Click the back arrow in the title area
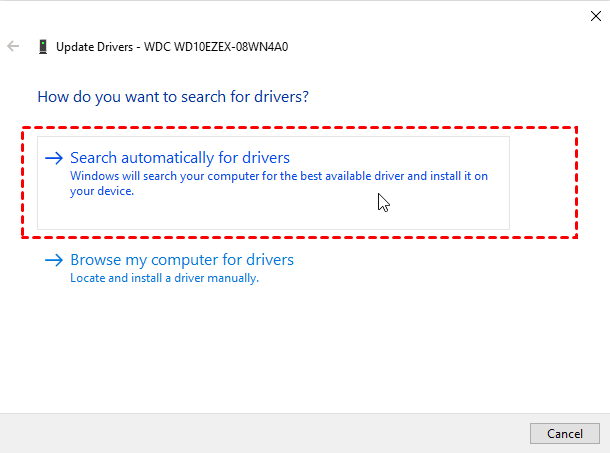This screenshot has height=453, width=610. (14, 46)
